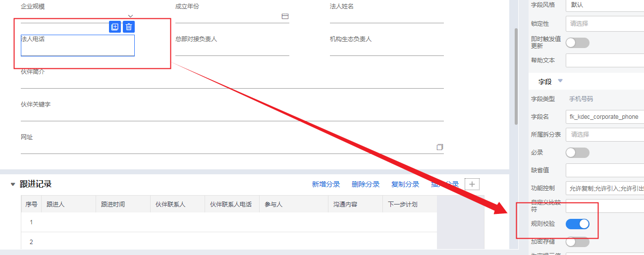Viewport: 644px width, 255px height.
Task: Toggle the 即时触发值更新 switch
Action: [578, 43]
